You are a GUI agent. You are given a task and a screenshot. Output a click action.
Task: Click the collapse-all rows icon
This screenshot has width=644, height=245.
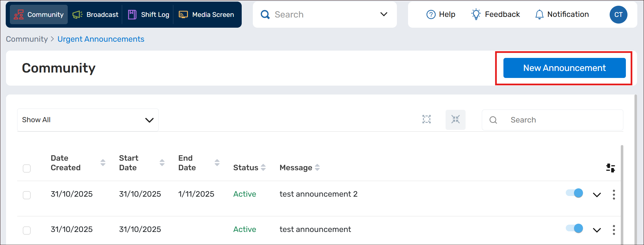pyautogui.click(x=455, y=120)
